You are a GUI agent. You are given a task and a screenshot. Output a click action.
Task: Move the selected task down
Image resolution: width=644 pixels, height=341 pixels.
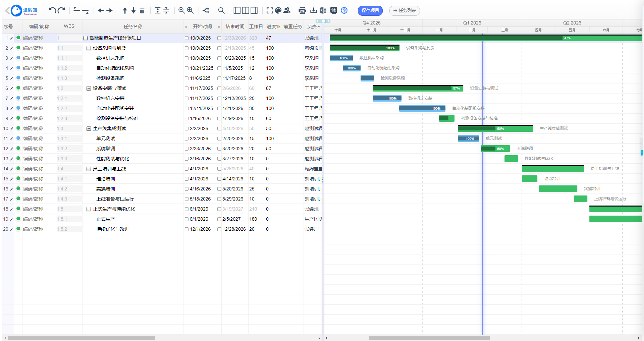[x=133, y=10]
